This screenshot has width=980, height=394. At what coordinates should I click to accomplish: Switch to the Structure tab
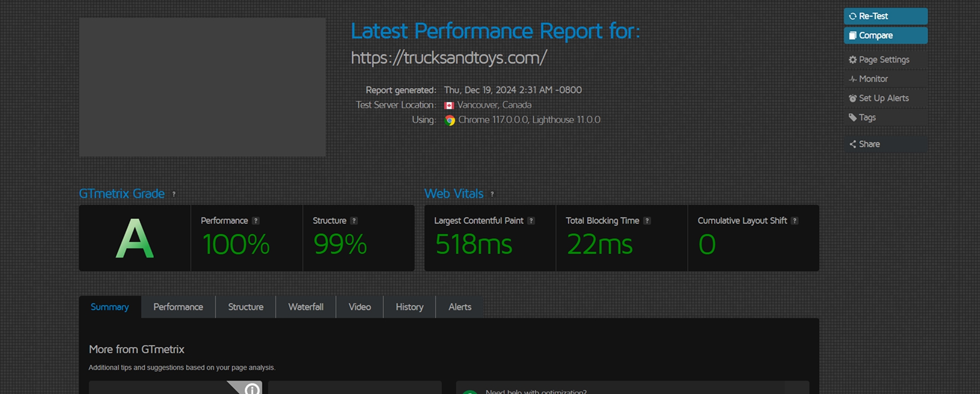(x=246, y=307)
